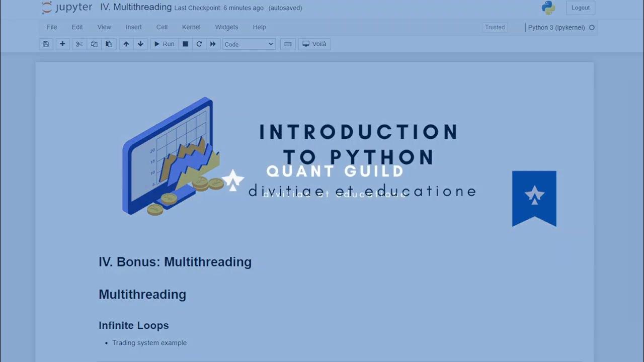Click the Trusted notebook indicator
This screenshot has width=644, height=362.
coord(495,27)
